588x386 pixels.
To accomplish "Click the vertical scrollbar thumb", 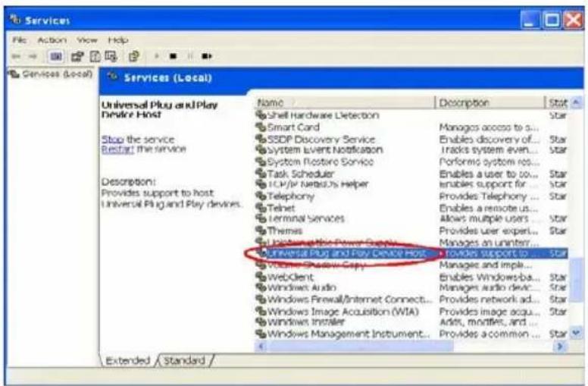I will click(577, 279).
